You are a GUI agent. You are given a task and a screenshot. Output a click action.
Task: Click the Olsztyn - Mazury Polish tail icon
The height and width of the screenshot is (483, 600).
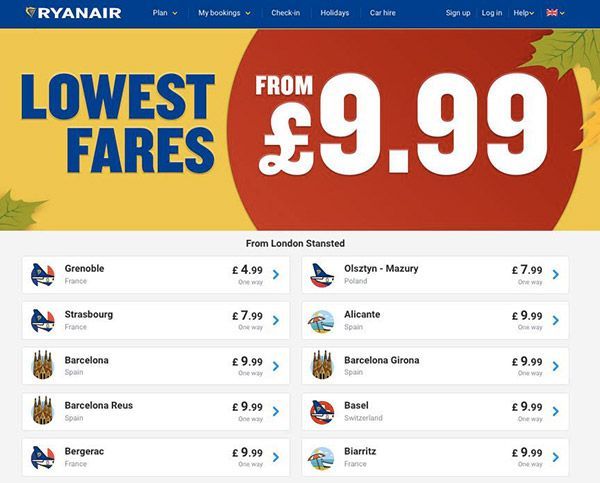(x=322, y=275)
